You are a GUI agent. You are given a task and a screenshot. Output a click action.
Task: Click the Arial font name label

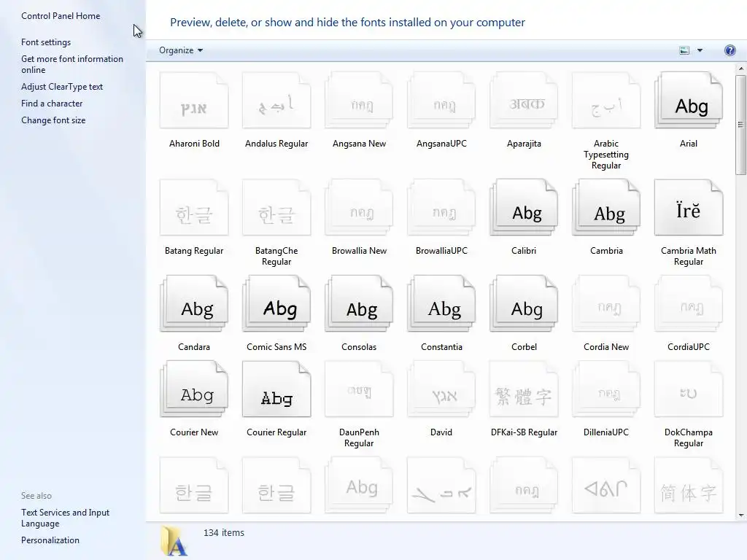[689, 144]
